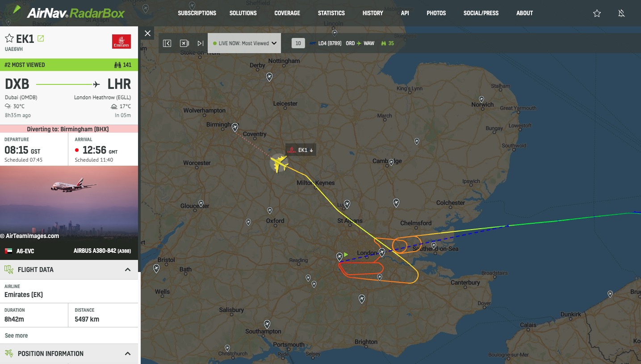Screen dimensions: 641x364
Task: Click the yellow EK1 aircraft on map
Action: (x=279, y=164)
